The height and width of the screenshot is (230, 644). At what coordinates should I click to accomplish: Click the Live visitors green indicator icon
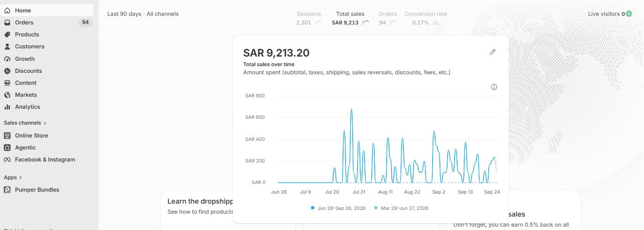click(629, 14)
